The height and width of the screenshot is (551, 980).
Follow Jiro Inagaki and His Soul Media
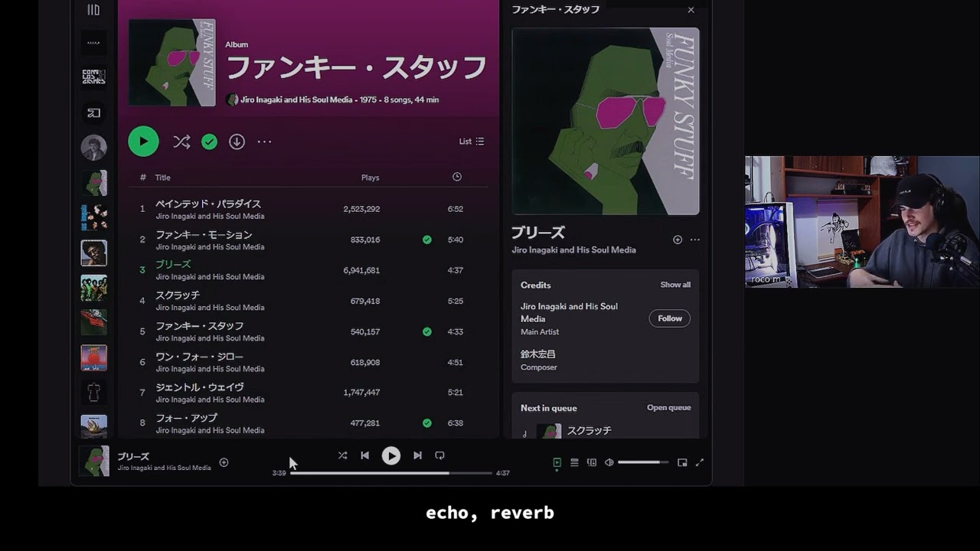[x=670, y=318]
